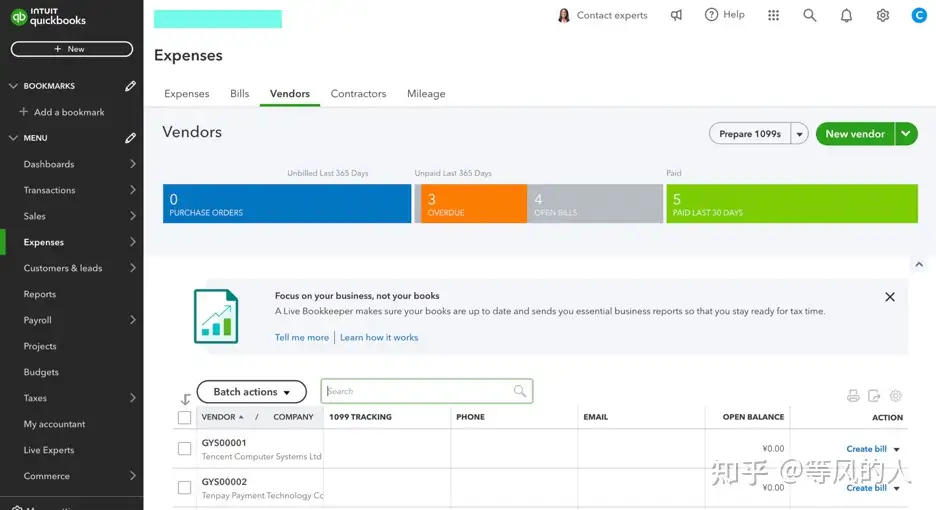The image size is (936, 510).
Task: Open Customers & leads submenu arrow
Action: (133, 268)
